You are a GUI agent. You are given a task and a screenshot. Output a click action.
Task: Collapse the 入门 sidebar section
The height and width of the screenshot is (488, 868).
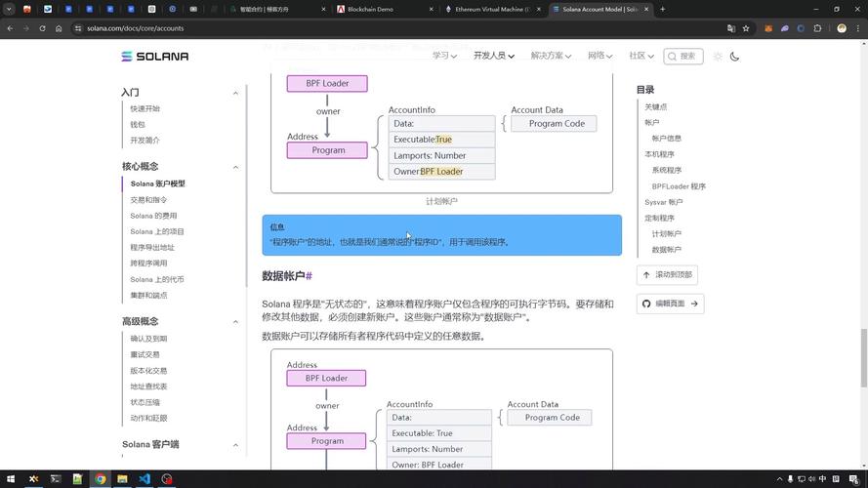pyautogui.click(x=235, y=93)
